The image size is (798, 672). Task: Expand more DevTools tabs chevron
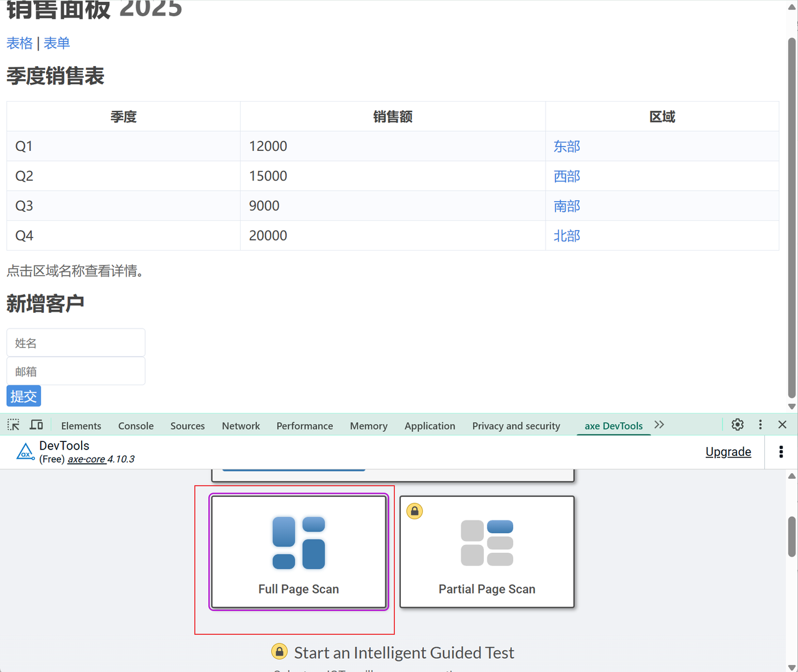pos(659,425)
